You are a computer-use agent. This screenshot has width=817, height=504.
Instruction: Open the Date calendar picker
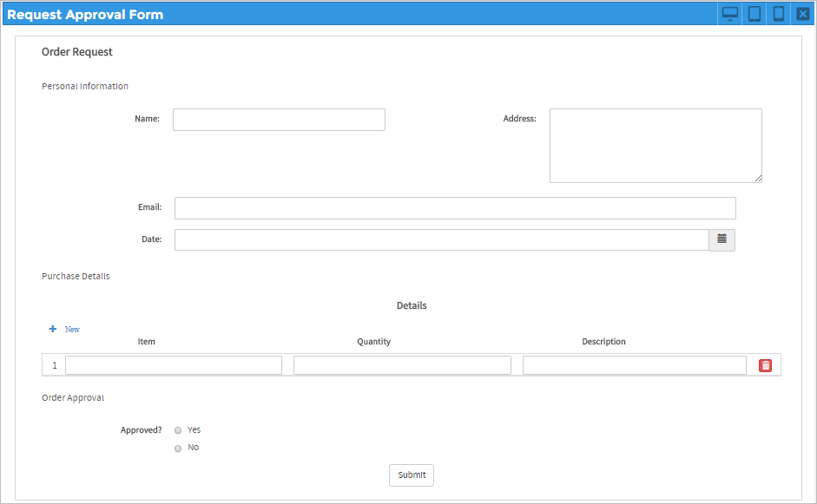click(x=721, y=239)
